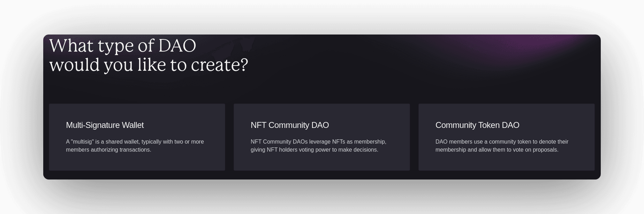Click the "NFT Community DAO" title text

289,125
